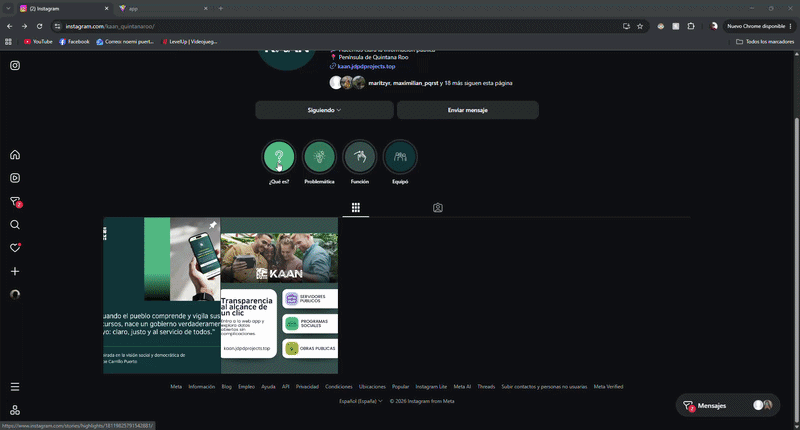Switch to the Instagram browser tab
The height and width of the screenshot is (430, 800).
(64, 9)
